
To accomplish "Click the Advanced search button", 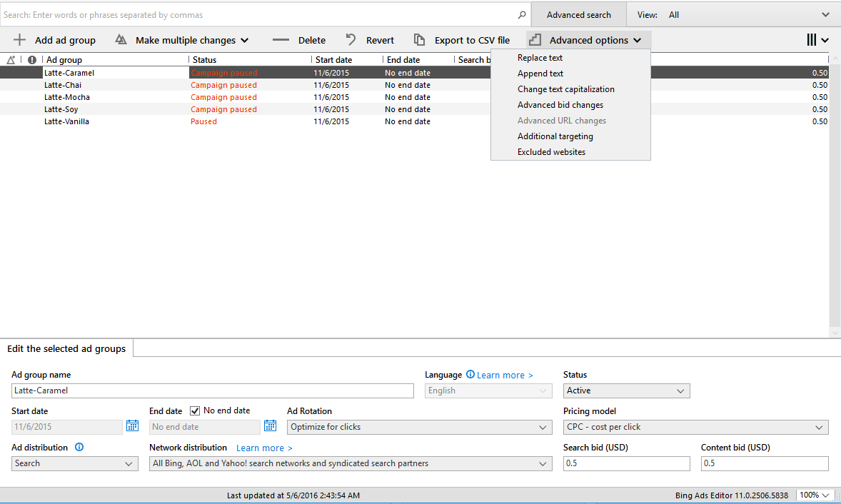I will coord(579,15).
